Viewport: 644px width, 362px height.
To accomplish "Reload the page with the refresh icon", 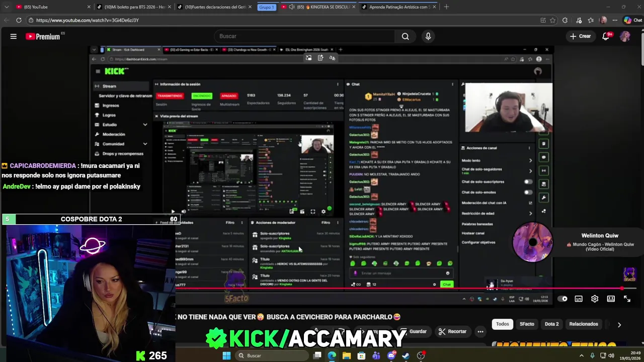I will 19,20.
